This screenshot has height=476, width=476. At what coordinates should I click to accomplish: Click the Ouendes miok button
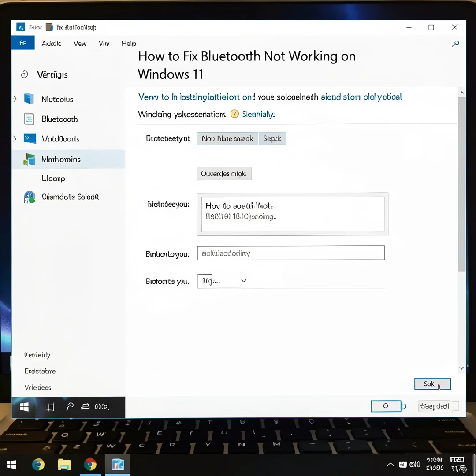[224, 174]
